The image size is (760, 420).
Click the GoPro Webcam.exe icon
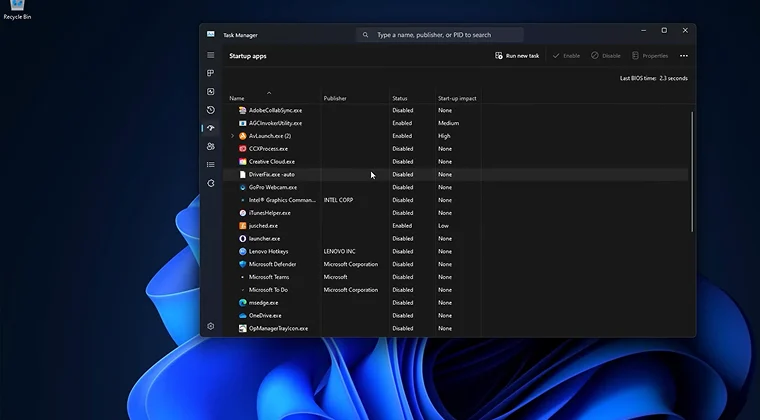pos(242,187)
